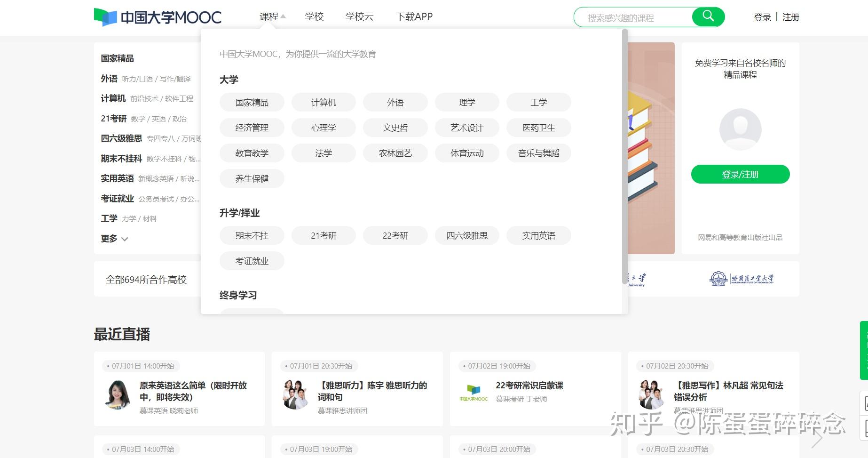
Task: Open the 22考研常识启蒙课 course
Action: point(529,385)
